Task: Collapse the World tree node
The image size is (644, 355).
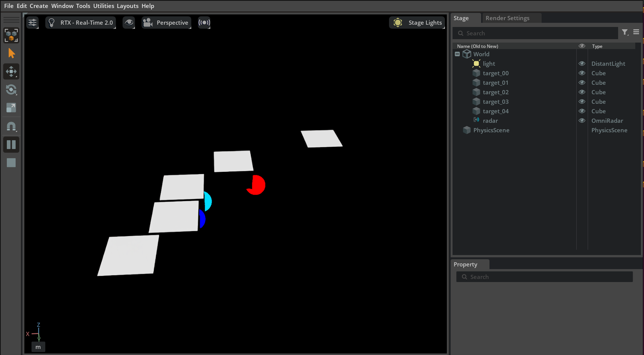Action: tap(457, 54)
